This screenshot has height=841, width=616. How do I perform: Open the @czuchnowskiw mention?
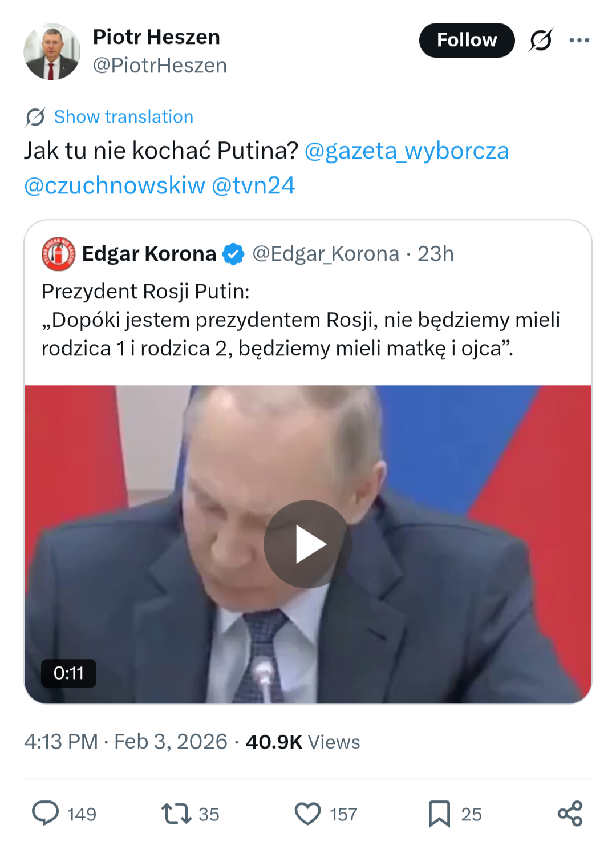click(x=114, y=185)
